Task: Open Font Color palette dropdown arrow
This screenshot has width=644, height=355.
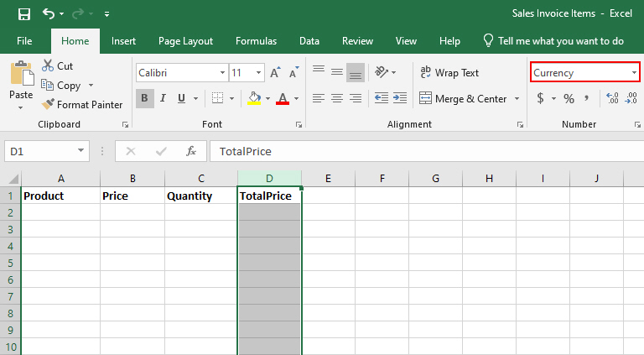Action: 296,98
